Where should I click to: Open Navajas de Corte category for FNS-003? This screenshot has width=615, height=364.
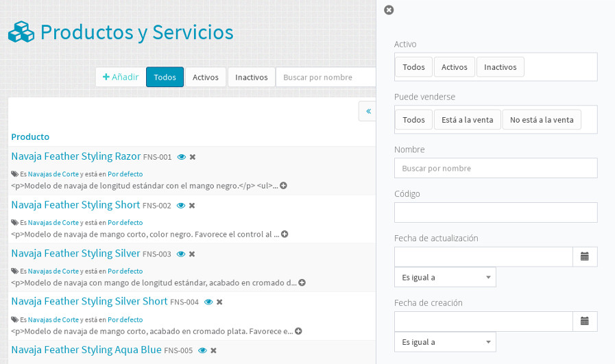[x=53, y=271]
